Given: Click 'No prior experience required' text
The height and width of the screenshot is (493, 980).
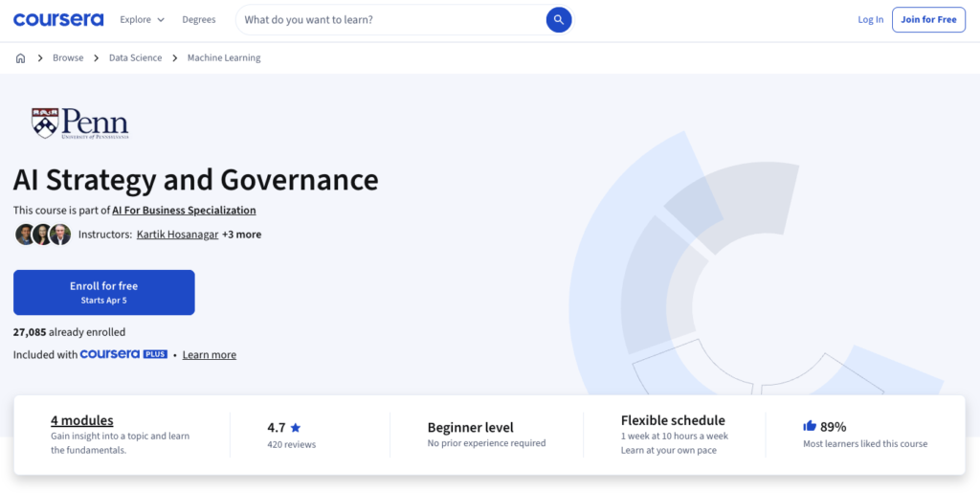Looking at the screenshot, I should (x=487, y=443).
